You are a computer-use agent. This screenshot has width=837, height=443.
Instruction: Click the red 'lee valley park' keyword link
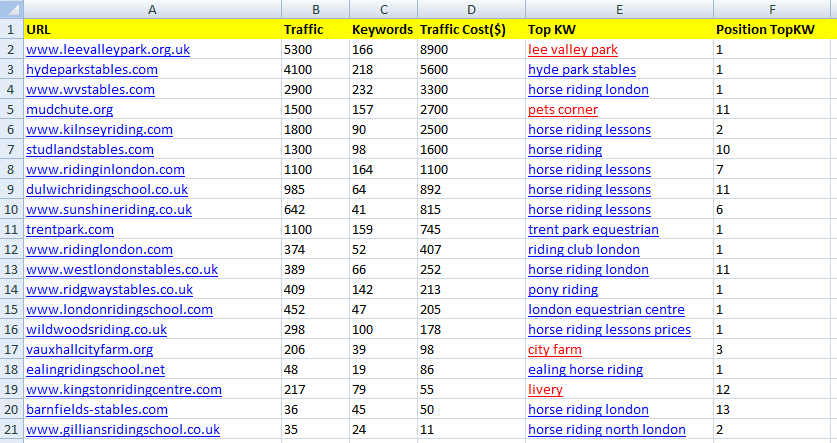[x=573, y=50]
